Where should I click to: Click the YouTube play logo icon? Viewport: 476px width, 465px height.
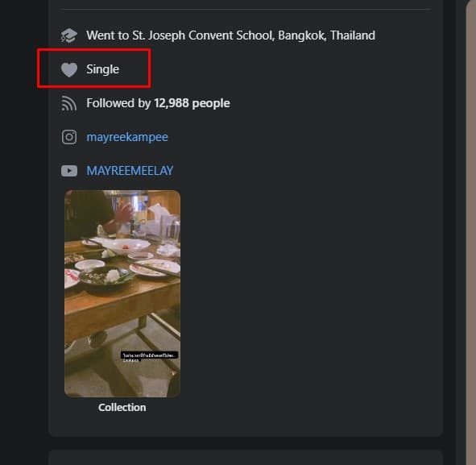click(69, 171)
